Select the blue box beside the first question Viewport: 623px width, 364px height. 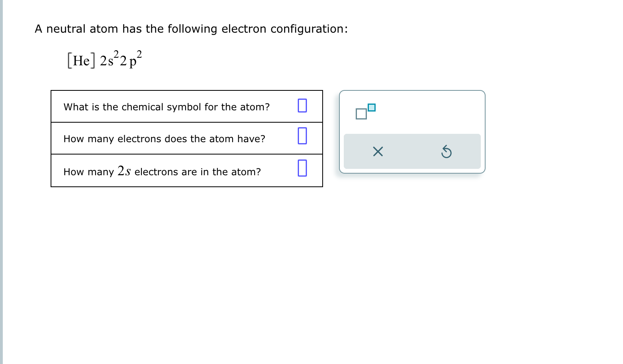click(x=302, y=106)
